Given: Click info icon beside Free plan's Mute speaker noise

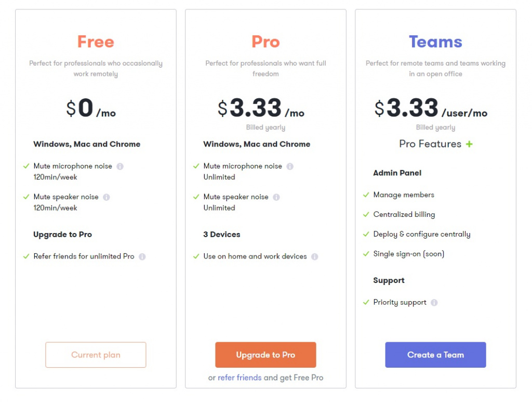Looking at the screenshot, I should [x=107, y=197].
